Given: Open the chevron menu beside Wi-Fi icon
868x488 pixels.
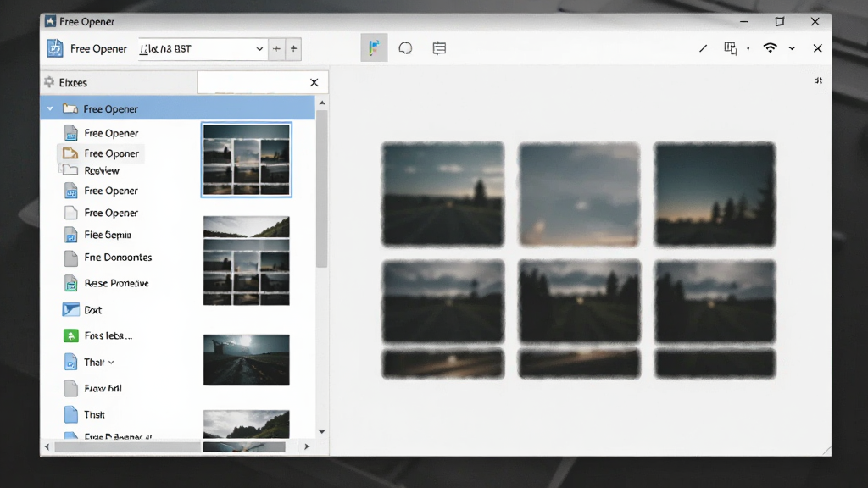Looking at the screenshot, I should [793, 48].
